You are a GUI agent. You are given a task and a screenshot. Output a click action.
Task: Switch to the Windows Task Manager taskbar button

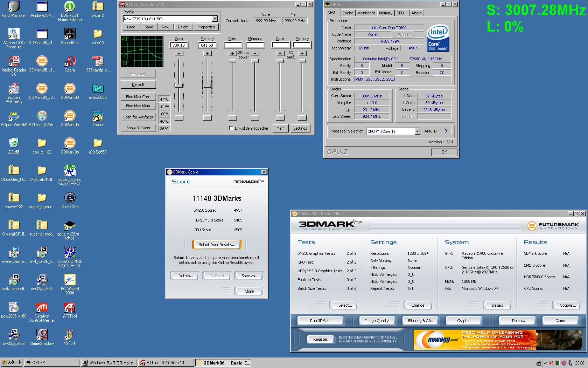coord(108,363)
